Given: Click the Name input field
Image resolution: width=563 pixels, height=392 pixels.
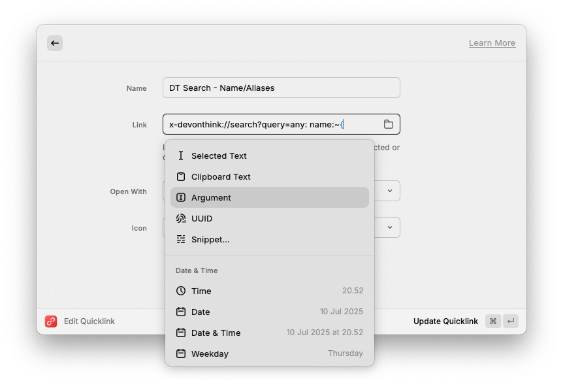Looking at the screenshot, I should pyautogui.click(x=281, y=88).
